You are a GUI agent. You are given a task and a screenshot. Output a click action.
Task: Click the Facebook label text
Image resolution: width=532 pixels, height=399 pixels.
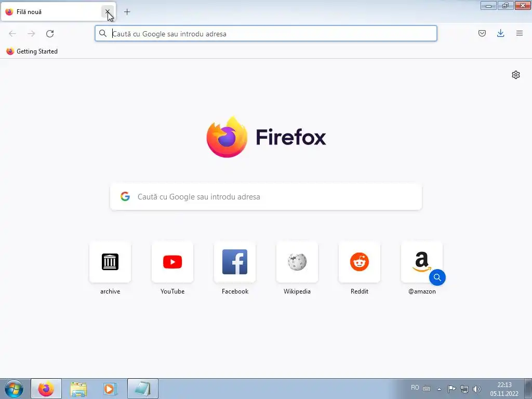[x=235, y=291]
